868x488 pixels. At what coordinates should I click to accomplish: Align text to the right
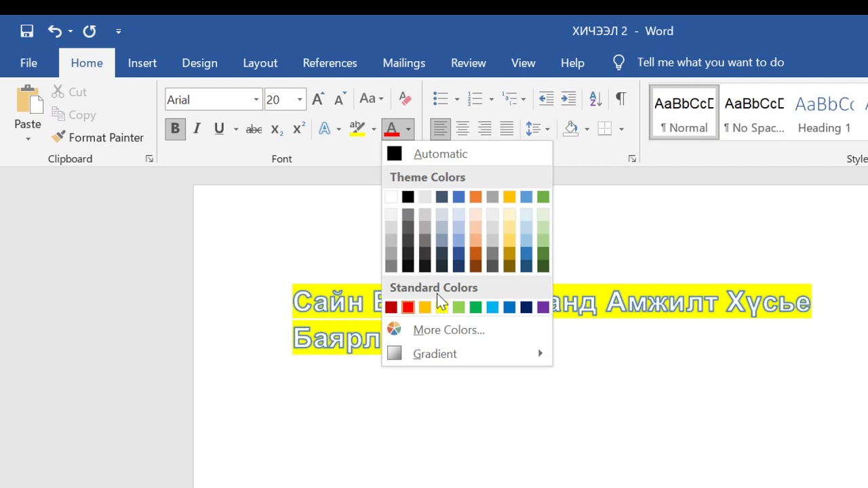pos(485,128)
